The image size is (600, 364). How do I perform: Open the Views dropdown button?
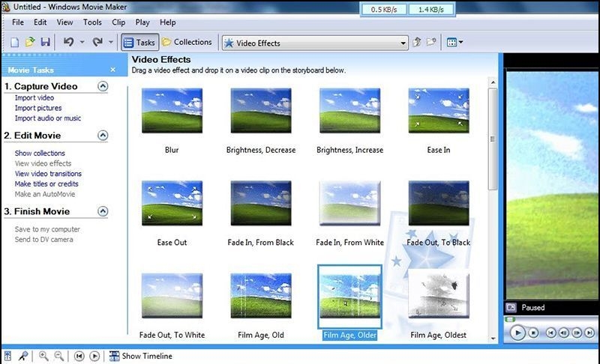(x=454, y=43)
